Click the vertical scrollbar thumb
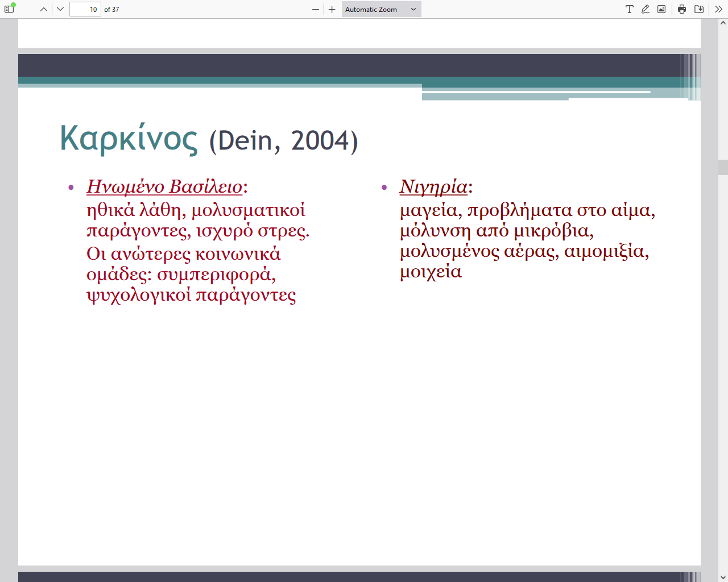The width and height of the screenshot is (728, 582). (x=723, y=167)
